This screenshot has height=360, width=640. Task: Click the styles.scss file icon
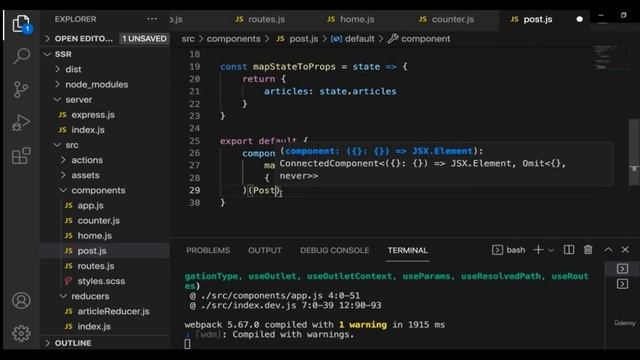[x=69, y=281]
